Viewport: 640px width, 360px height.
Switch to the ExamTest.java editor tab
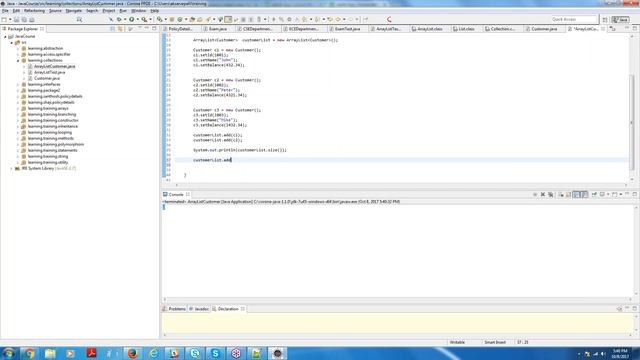[348, 29]
